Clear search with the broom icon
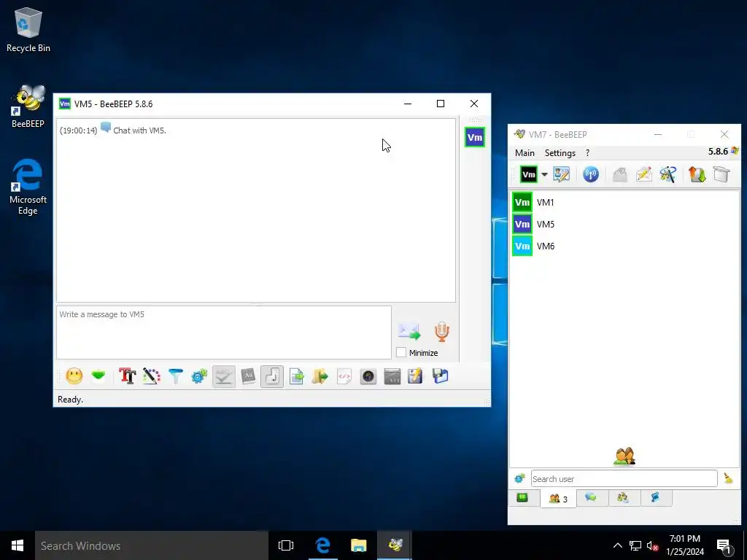This screenshot has width=747, height=560. [x=728, y=478]
